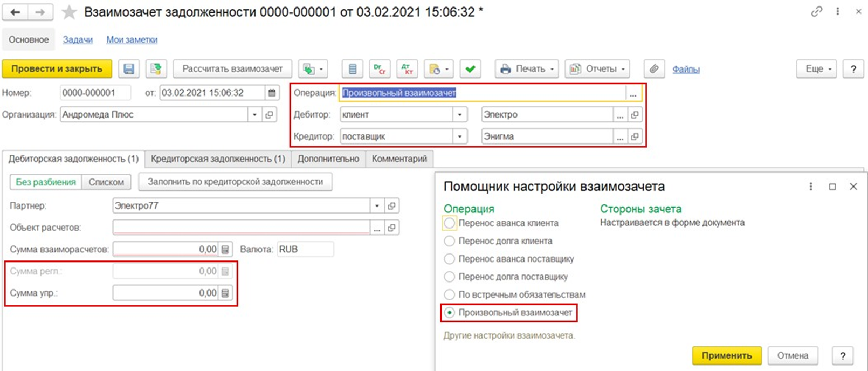Viewport: 868px width, 371px height.
Task: Click the post document icon beside save
Action: click(x=156, y=69)
